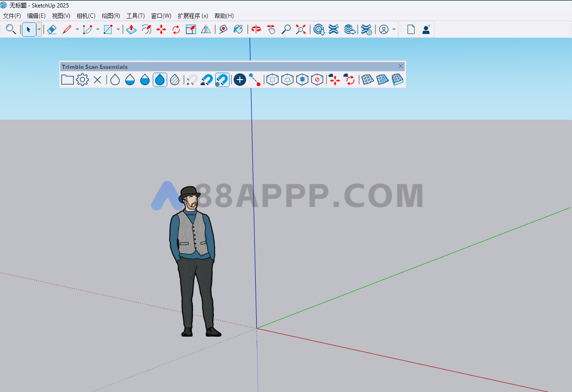Open the 视图(V) menu
The width and height of the screenshot is (572, 392).
pyautogui.click(x=61, y=16)
